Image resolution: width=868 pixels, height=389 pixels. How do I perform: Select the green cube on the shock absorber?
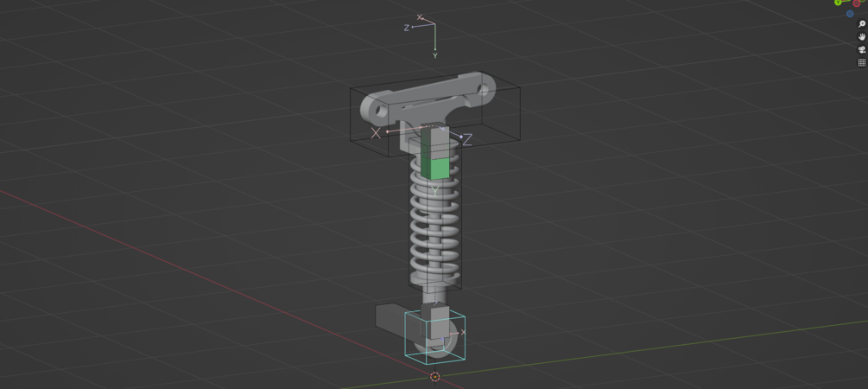coord(434,168)
